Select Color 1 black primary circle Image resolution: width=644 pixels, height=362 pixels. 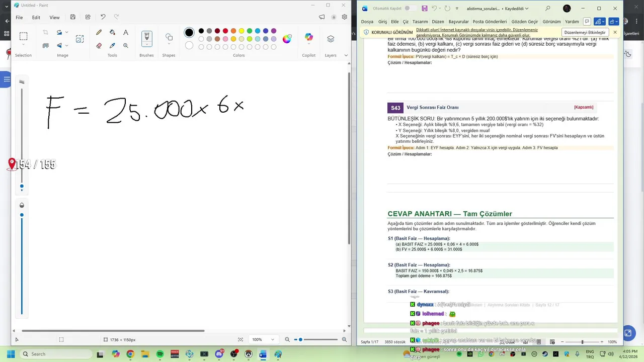coord(189,33)
